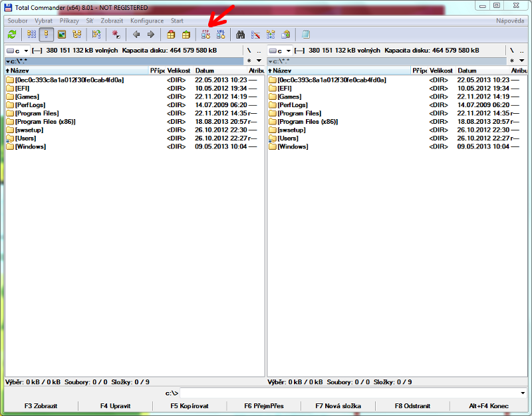Click F5 Kopírovat button

tap(190, 406)
